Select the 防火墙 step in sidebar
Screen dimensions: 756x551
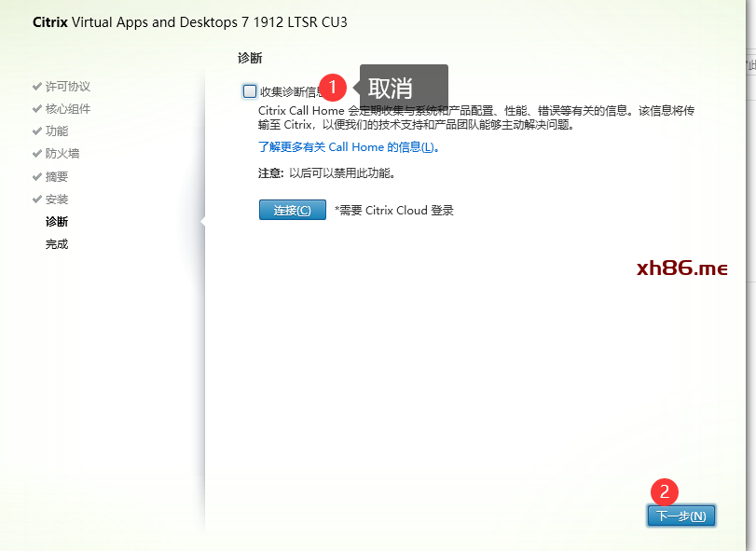coord(62,153)
